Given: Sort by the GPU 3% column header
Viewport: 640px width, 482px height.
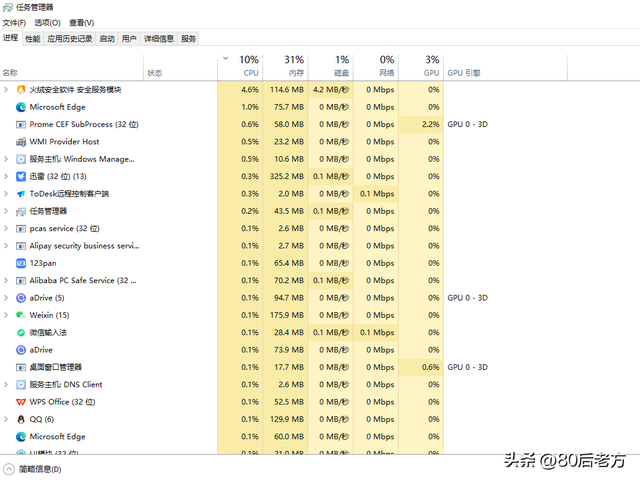Looking at the screenshot, I should click(x=421, y=67).
